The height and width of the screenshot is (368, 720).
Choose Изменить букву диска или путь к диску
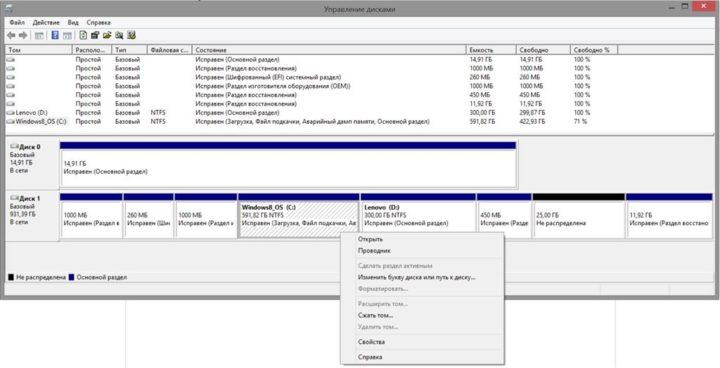point(422,277)
